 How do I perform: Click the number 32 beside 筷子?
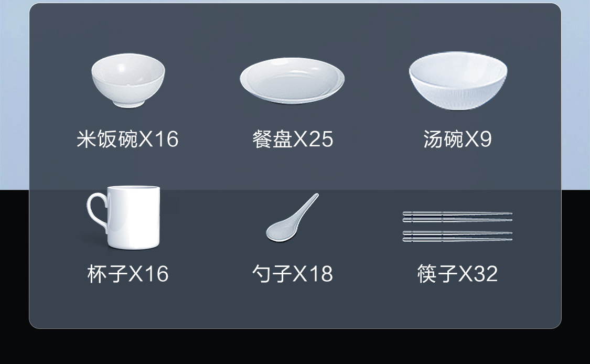coord(486,274)
